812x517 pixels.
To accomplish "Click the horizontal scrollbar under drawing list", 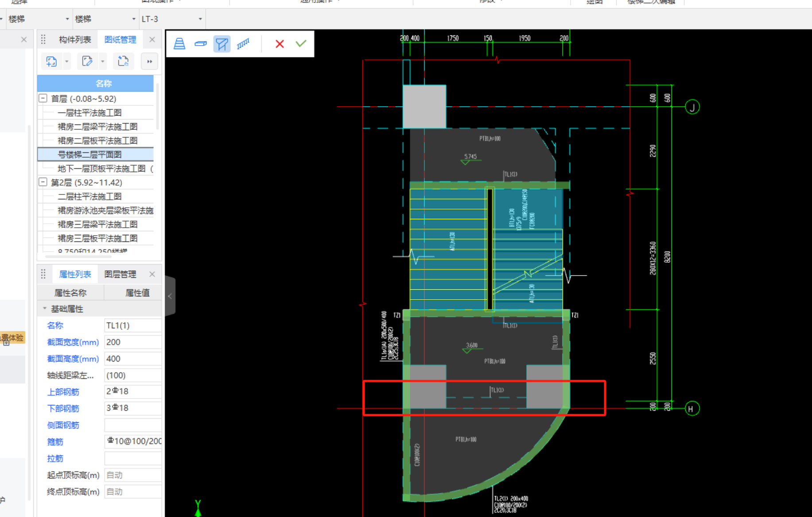I will point(78,256).
